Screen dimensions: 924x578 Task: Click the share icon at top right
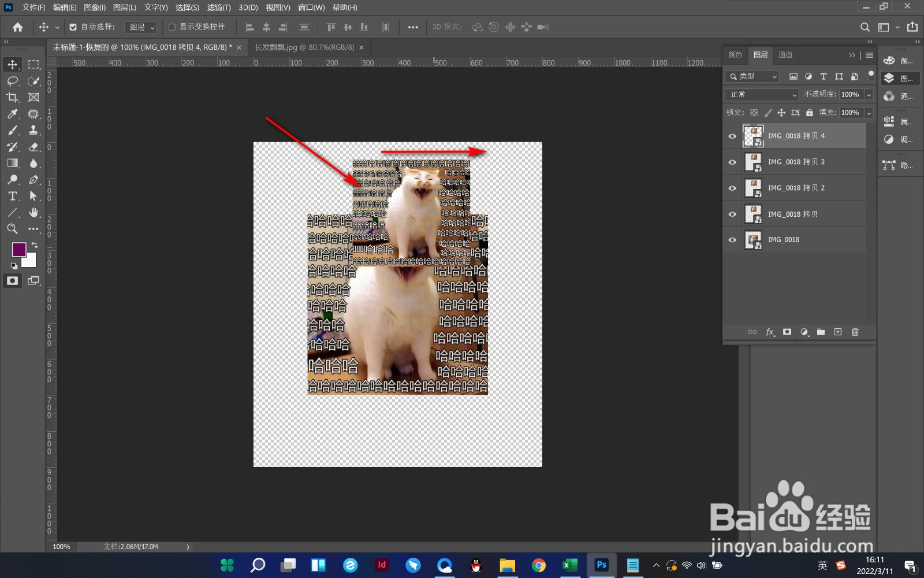[x=912, y=27]
